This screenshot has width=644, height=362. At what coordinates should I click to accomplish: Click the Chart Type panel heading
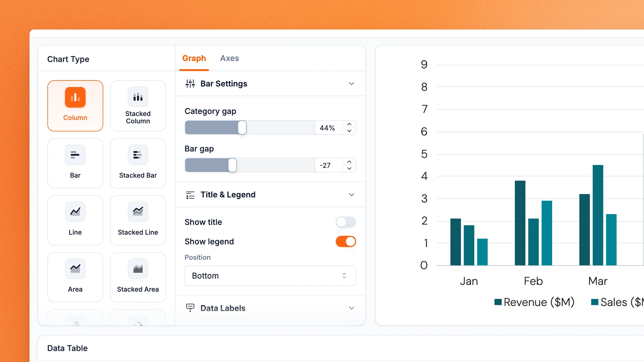tap(68, 59)
